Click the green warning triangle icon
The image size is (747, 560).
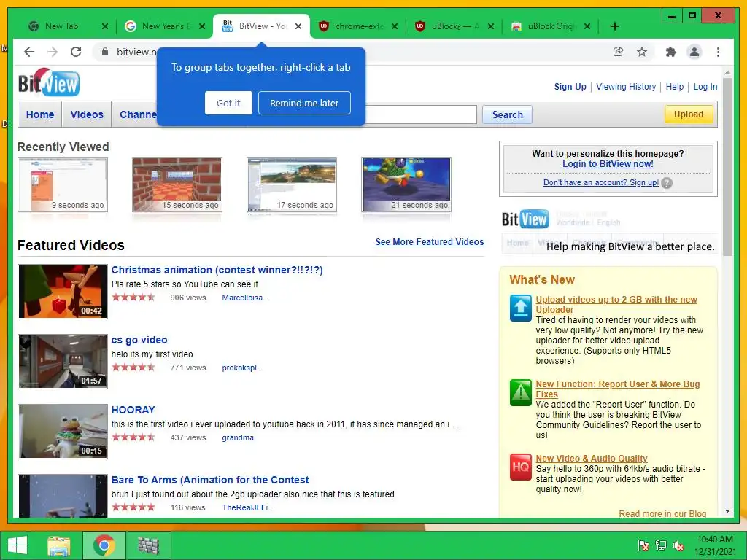click(520, 392)
